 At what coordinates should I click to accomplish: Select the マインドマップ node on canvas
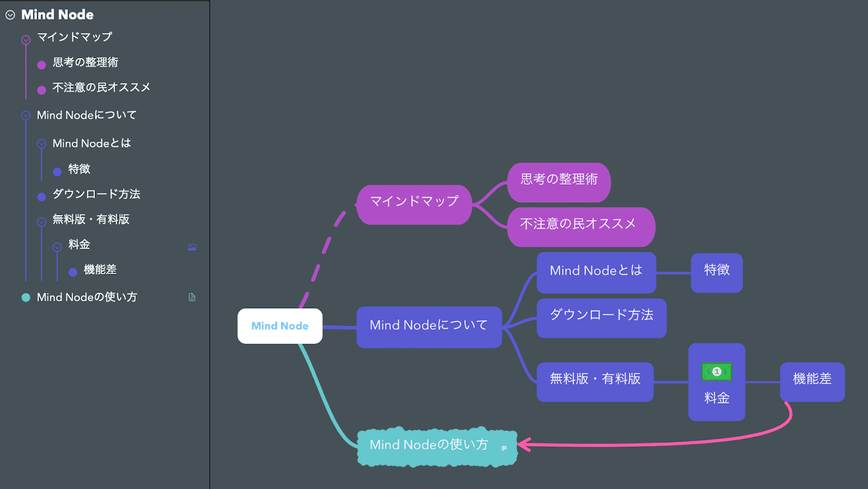[414, 205]
